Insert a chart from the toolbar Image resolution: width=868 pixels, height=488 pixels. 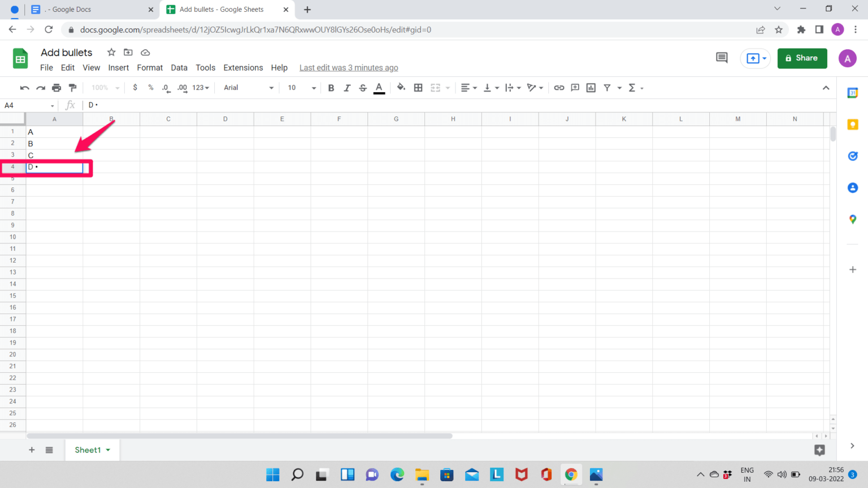pos(591,88)
